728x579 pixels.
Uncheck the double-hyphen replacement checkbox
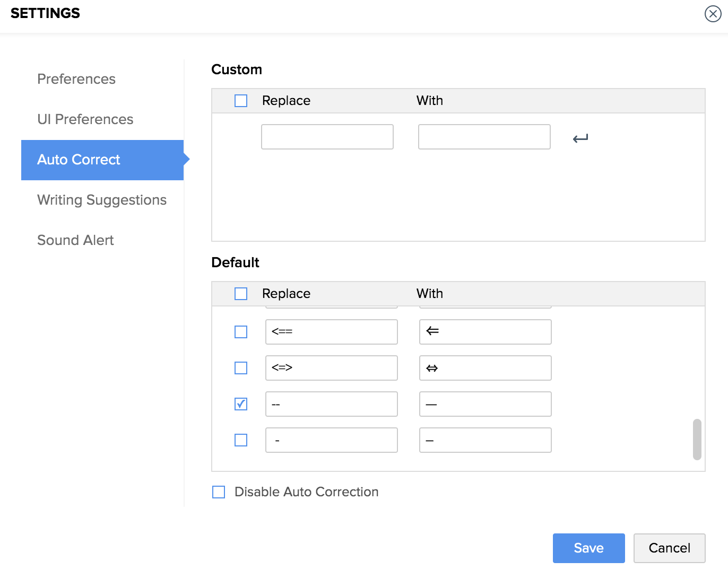click(241, 404)
